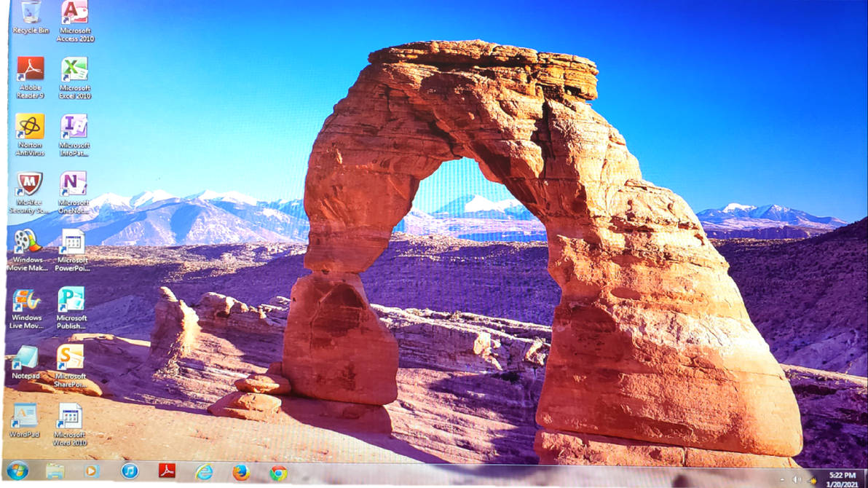
Task: Open the volume speaker tray icon
Action: click(x=796, y=480)
